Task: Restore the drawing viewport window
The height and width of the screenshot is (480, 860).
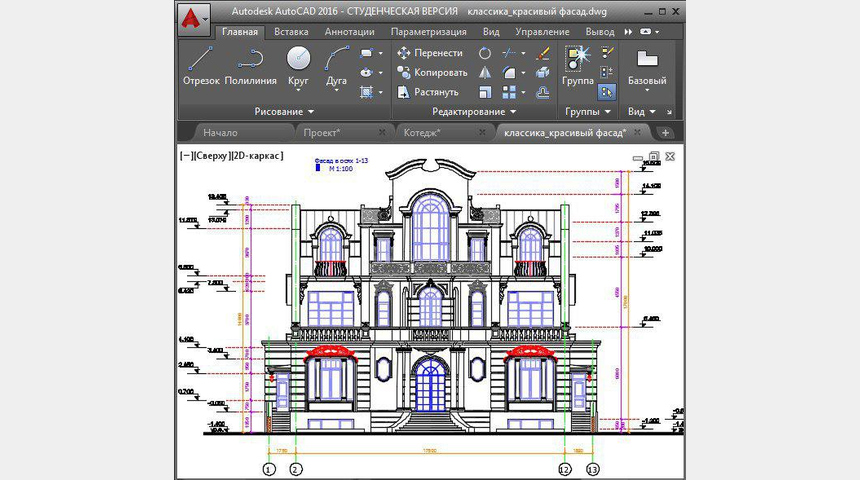Action: [653, 157]
